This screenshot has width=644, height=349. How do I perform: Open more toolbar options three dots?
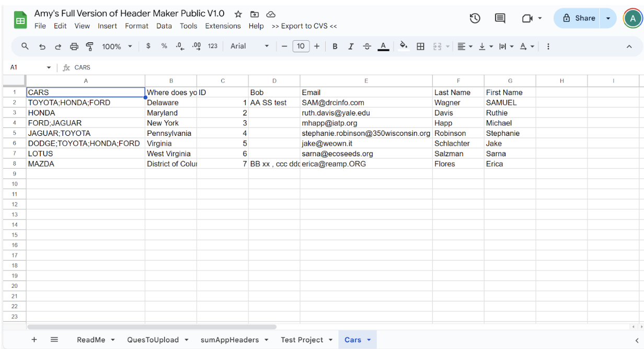coord(548,46)
